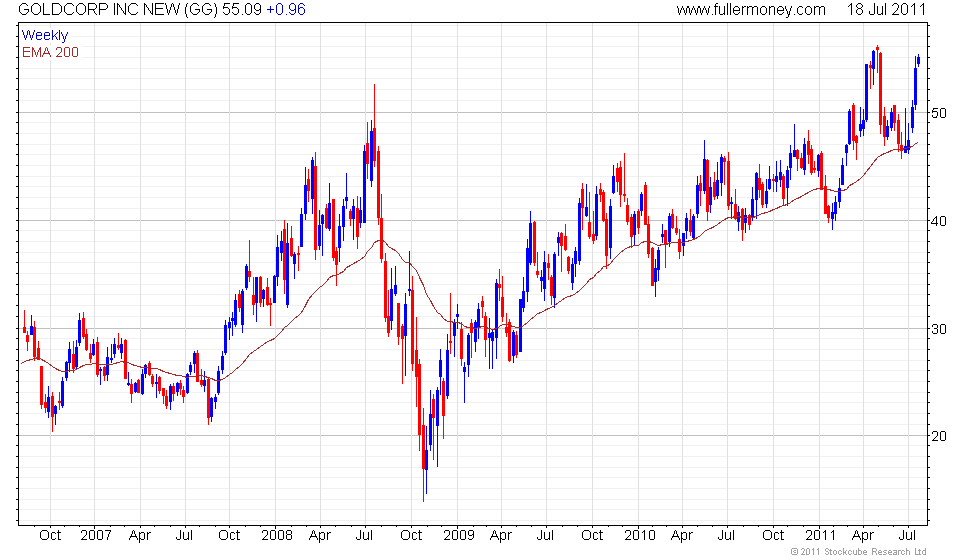Click the change value +0.96

[x=286, y=9]
